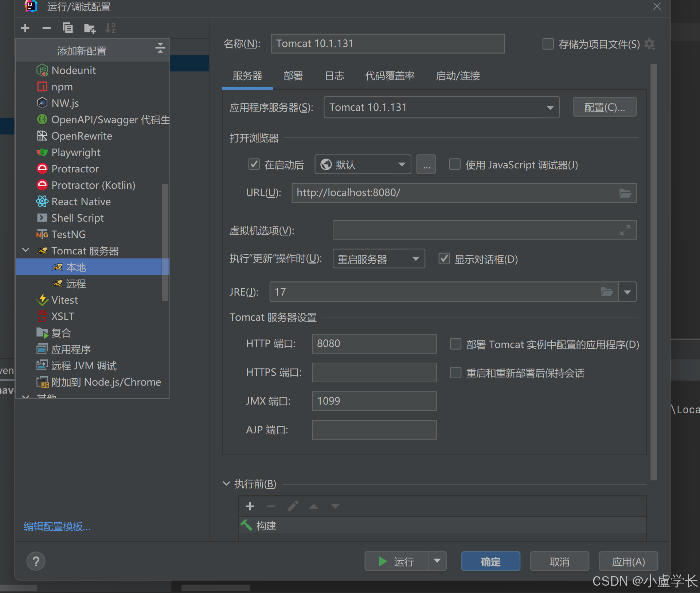Click the 应用(A) button
Screen dimensions: 700x593
(x=628, y=561)
